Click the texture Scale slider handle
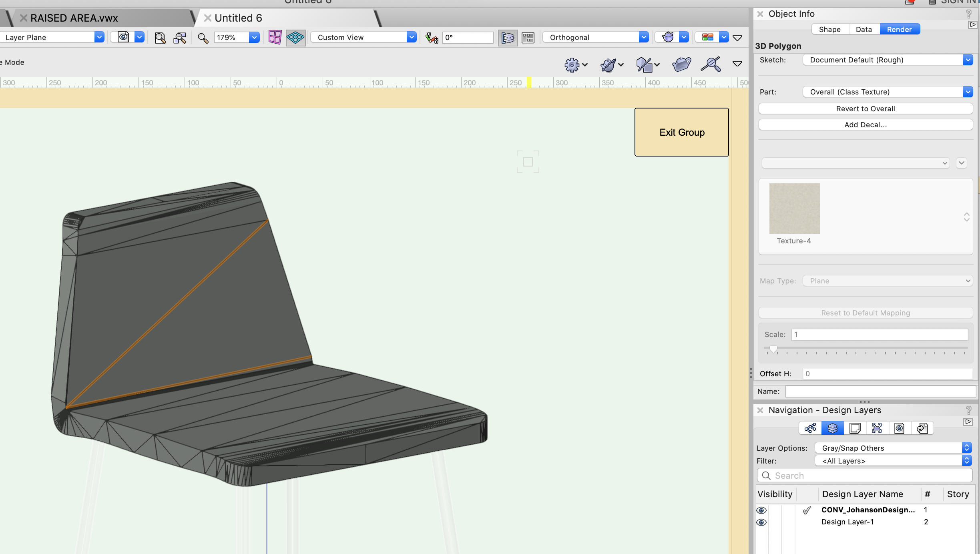980x554 pixels. 773,349
